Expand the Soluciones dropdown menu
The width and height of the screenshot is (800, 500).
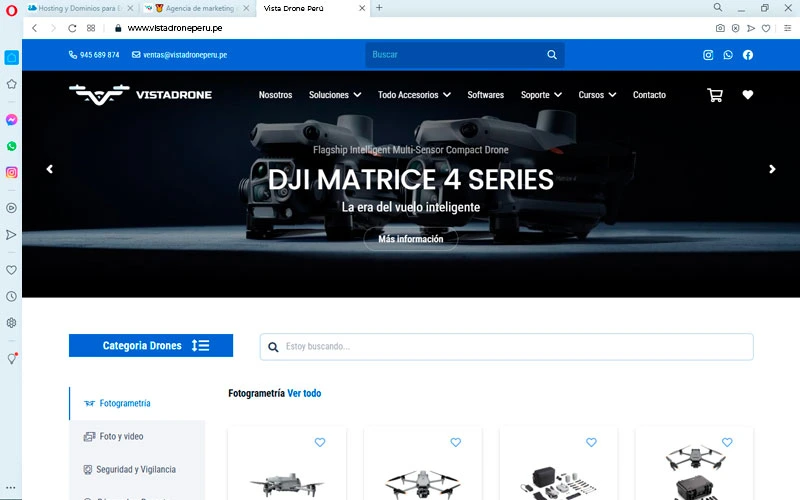(335, 95)
